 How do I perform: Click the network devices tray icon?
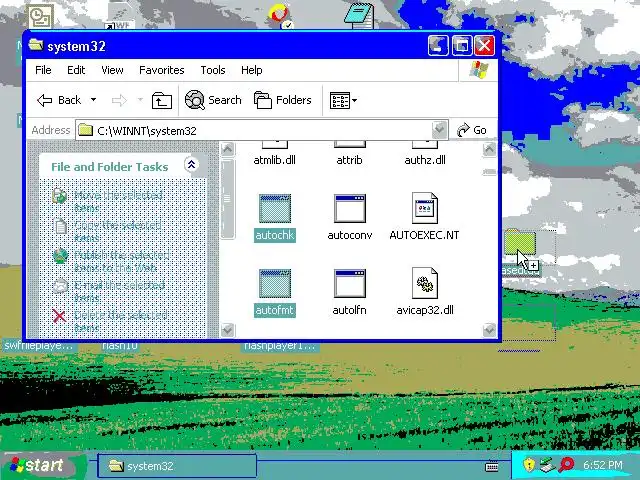[x=547, y=464]
